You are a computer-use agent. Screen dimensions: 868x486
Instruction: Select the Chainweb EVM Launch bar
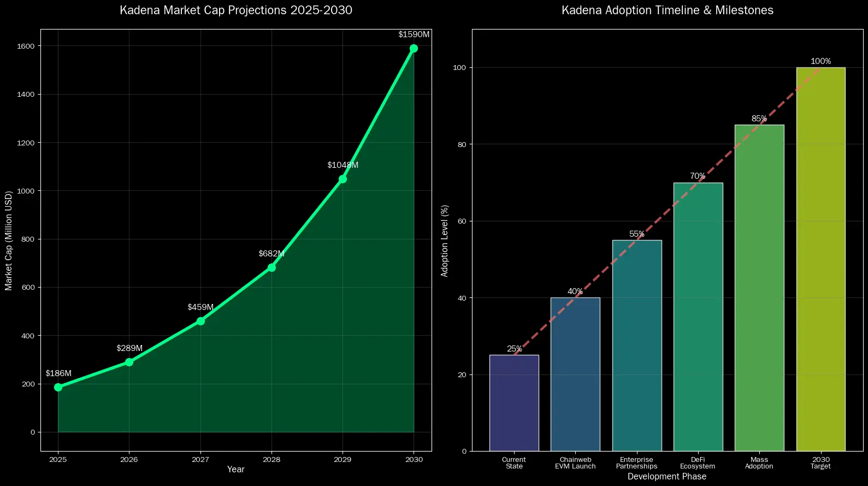point(575,374)
